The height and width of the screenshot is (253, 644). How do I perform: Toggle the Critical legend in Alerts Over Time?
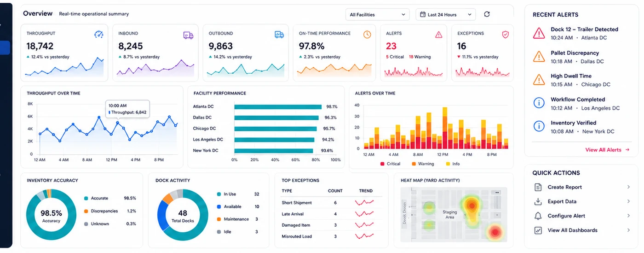tap(390, 164)
